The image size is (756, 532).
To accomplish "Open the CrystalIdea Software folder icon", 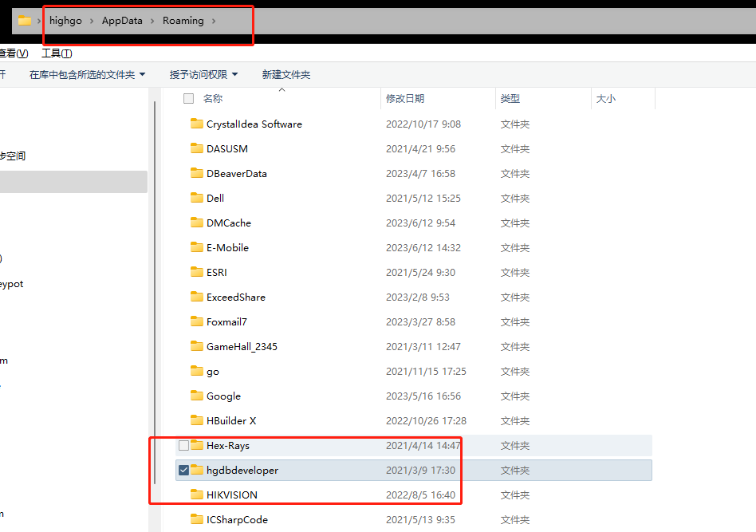I will (197, 124).
